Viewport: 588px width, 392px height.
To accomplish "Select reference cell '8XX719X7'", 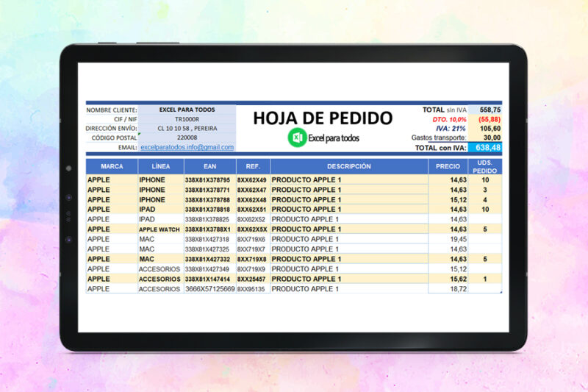I will coord(253,249).
